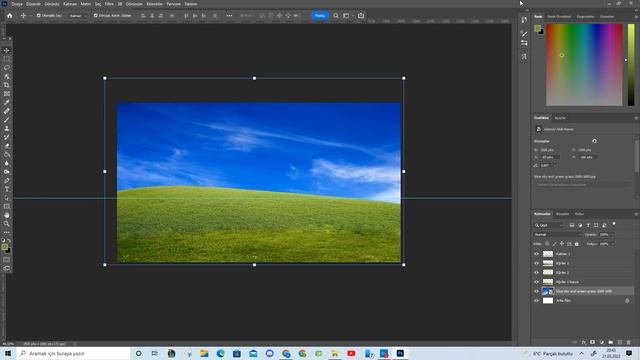
Task: Select the Move tool in the toolbox
Action: pos(7,50)
